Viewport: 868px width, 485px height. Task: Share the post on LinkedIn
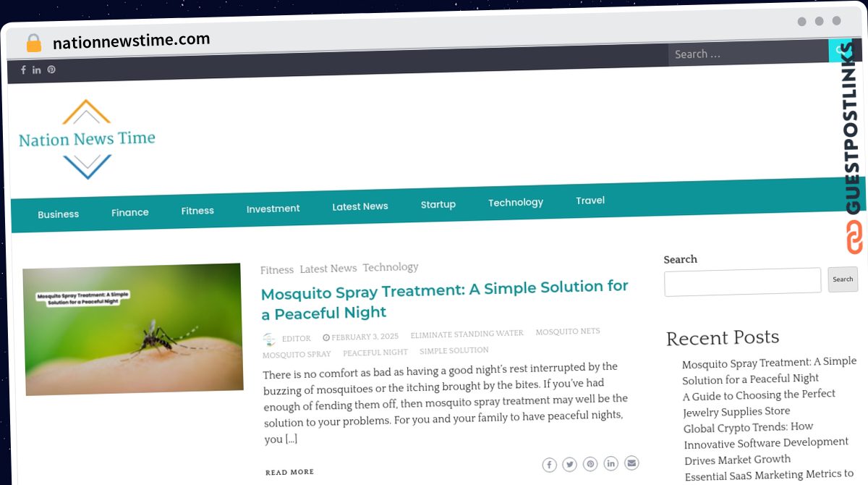[x=611, y=463]
